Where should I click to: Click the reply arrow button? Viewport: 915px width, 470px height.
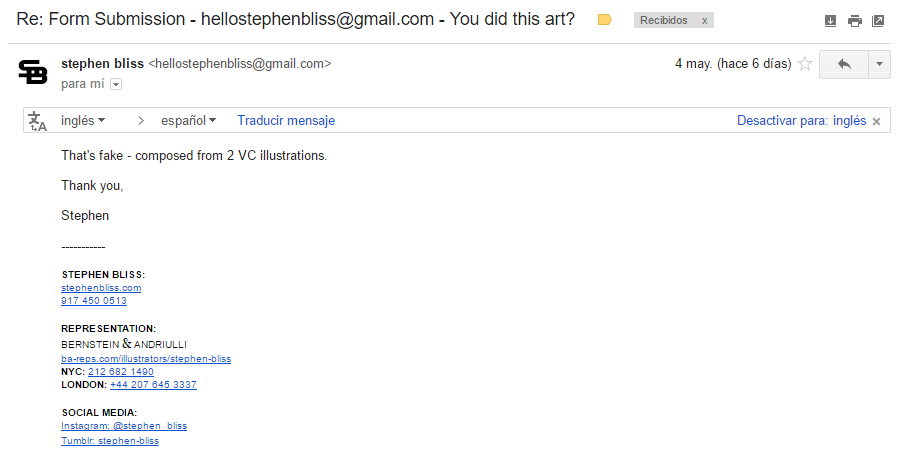(x=844, y=64)
